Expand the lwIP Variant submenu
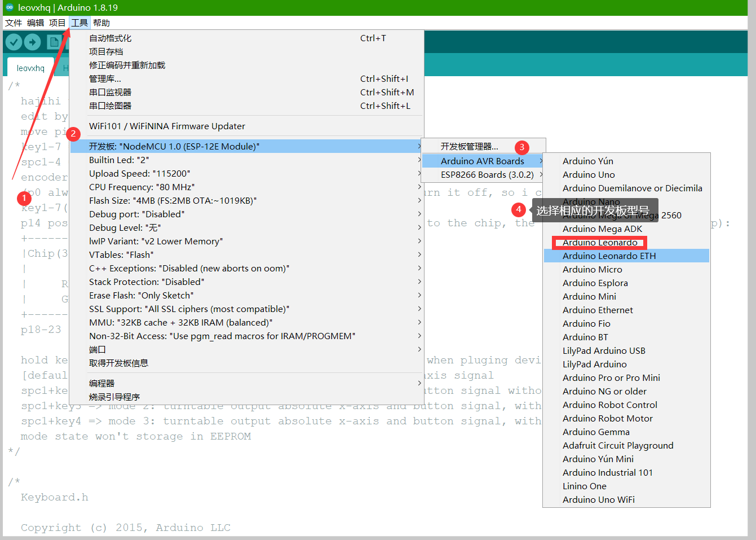The height and width of the screenshot is (540, 756). tap(247, 242)
